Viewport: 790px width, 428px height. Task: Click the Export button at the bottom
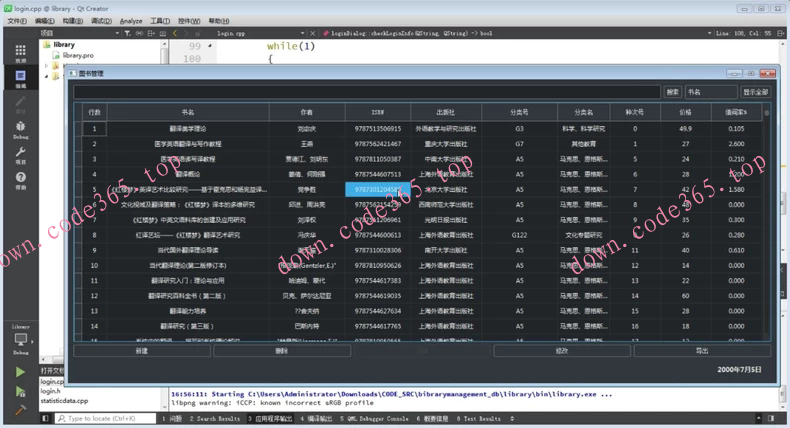pyautogui.click(x=702, y=351)
